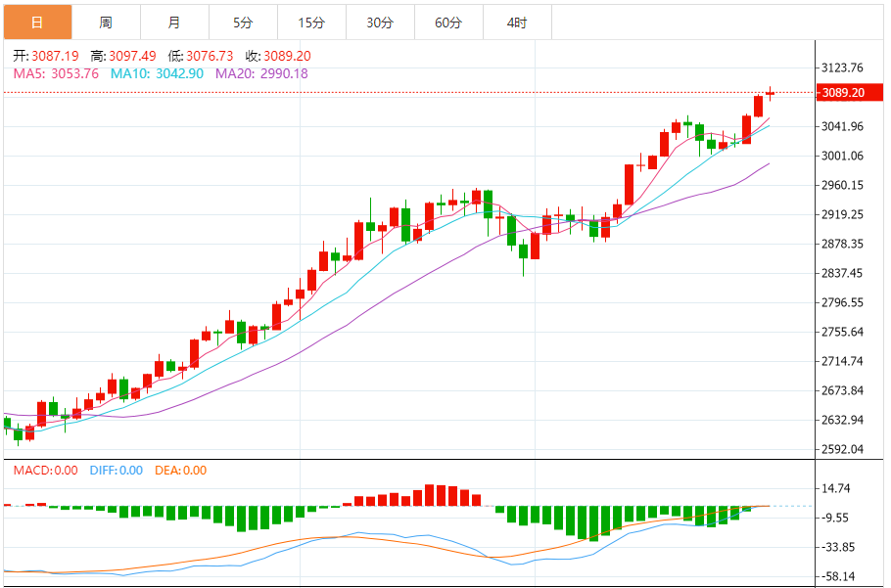Viewport: 891px width, 588px height.
Task: Click the high price 3097.49
Action: click(132, 56)
